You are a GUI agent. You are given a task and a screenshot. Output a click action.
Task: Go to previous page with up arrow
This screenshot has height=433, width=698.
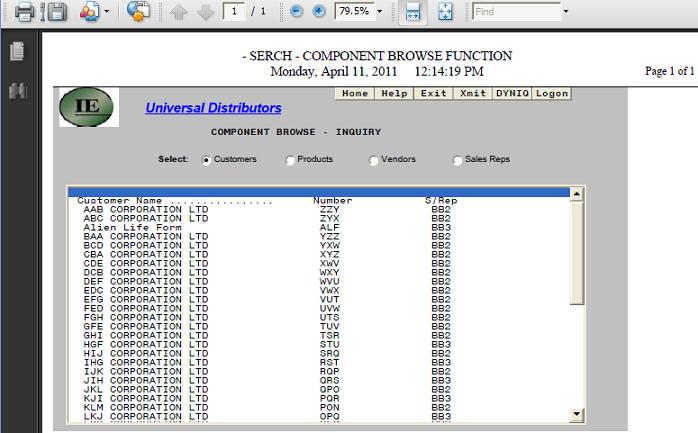[178, 12]
